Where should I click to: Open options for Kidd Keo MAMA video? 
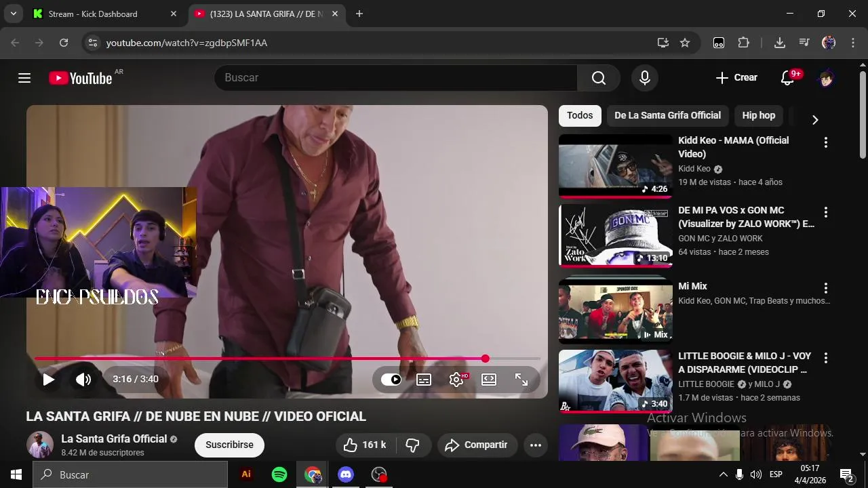826,143
